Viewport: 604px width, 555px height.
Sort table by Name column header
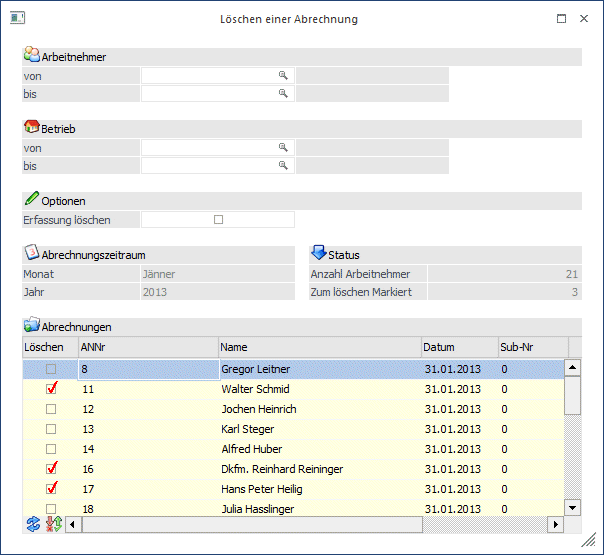pos(319,347)
